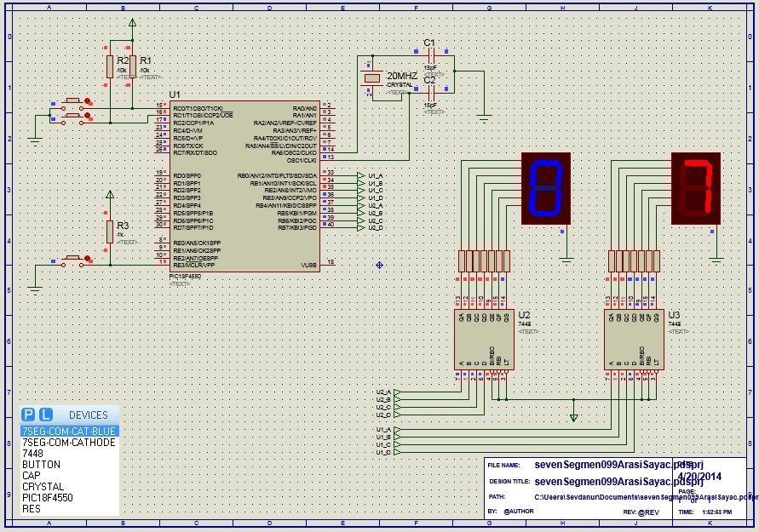Viewport: 759px width, 532px height.
Task: Click the U1_A output terminal at pin 33
Action: [361, 175]
